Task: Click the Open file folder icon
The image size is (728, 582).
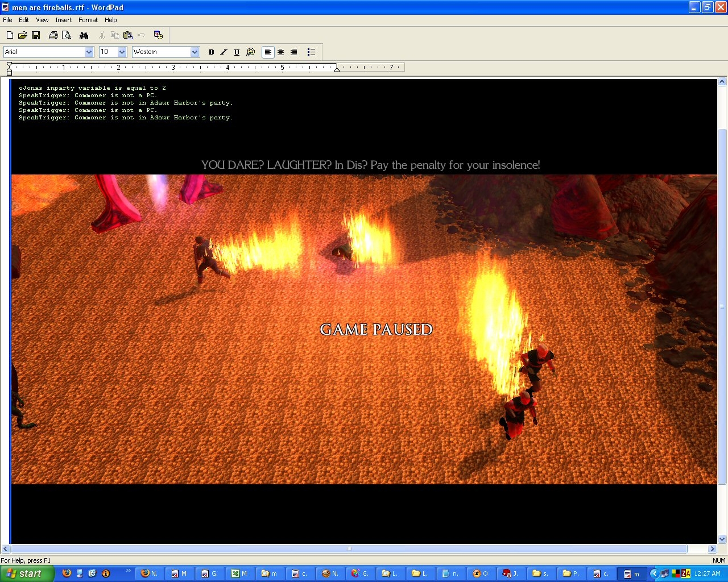Action: 23,35
